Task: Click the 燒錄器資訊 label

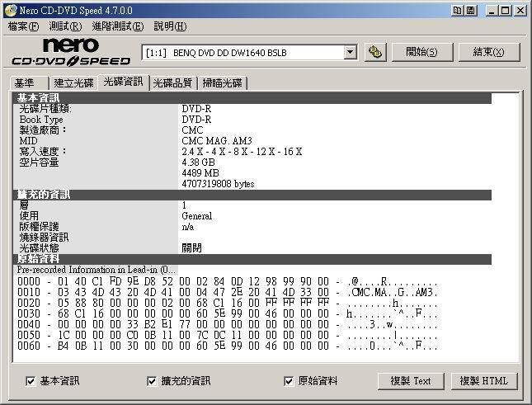Action: pyautogui.click(x=44, y=237)
